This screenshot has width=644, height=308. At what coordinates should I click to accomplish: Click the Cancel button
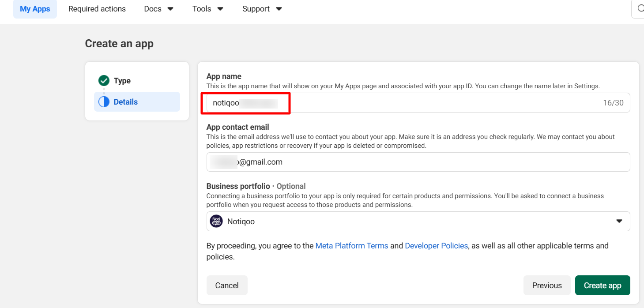tap(227, 285)
